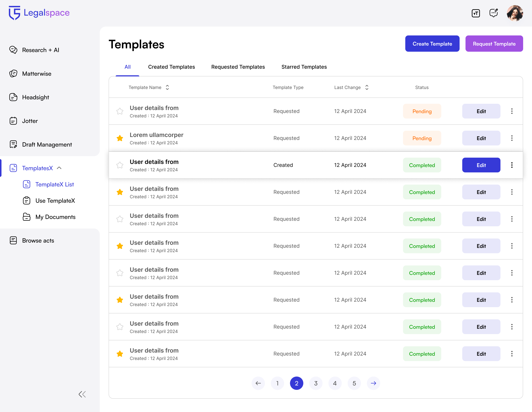Unstar the Lorem ullamcorper template
This screenshot has height=412, width=532.
(120, 138)
